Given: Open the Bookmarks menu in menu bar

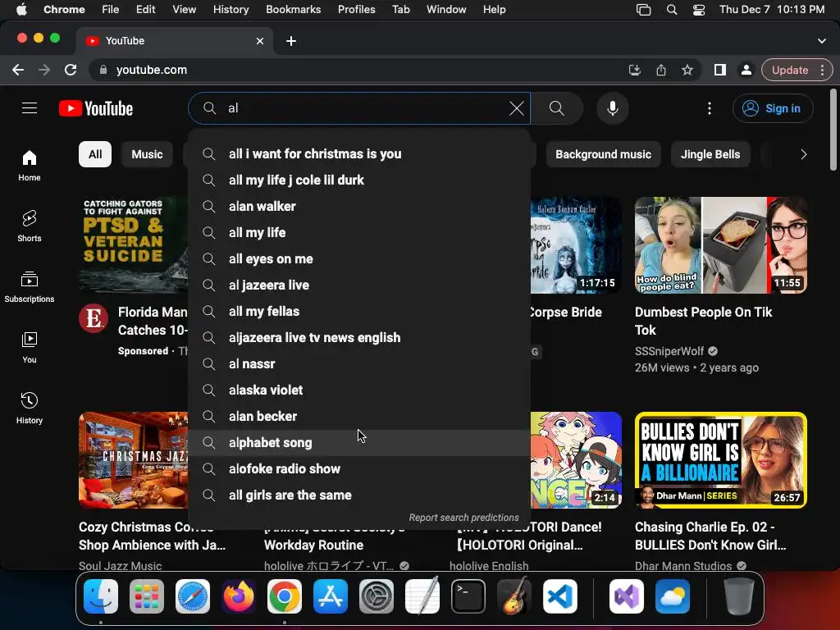Looking at the screenshot, I should click(x=293, y=10).
